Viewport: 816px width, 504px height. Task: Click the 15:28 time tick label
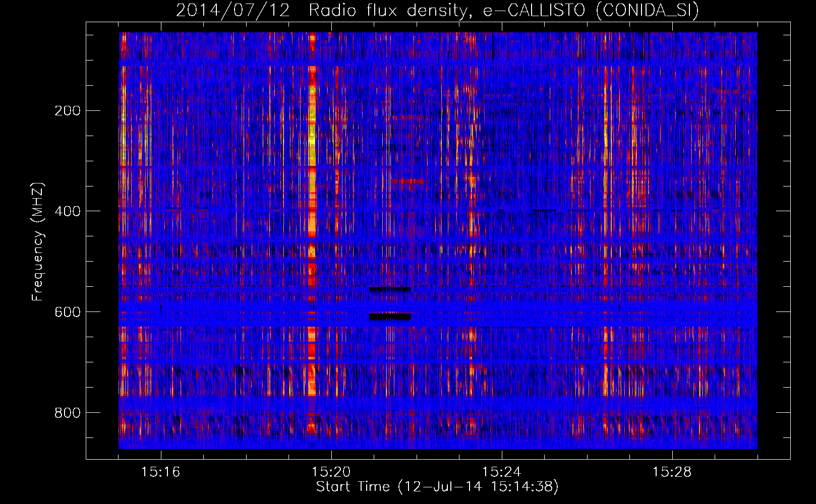point(672,472)
